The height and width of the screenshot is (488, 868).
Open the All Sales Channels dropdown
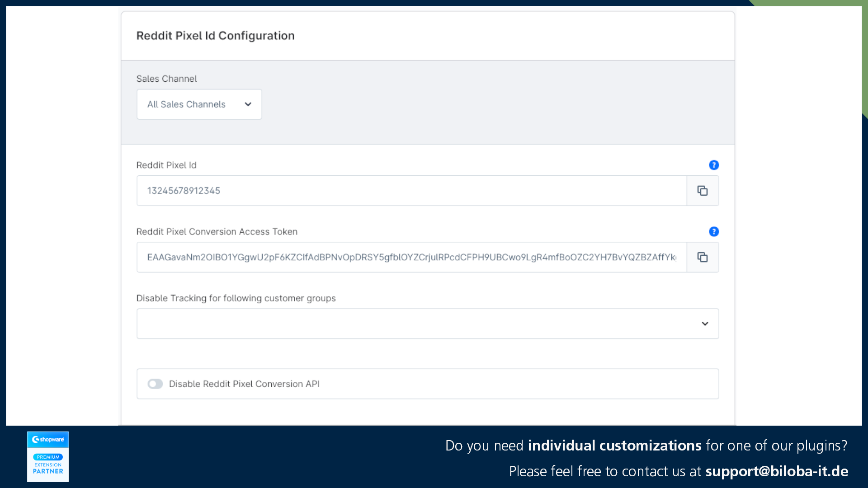tap(199, 104)
